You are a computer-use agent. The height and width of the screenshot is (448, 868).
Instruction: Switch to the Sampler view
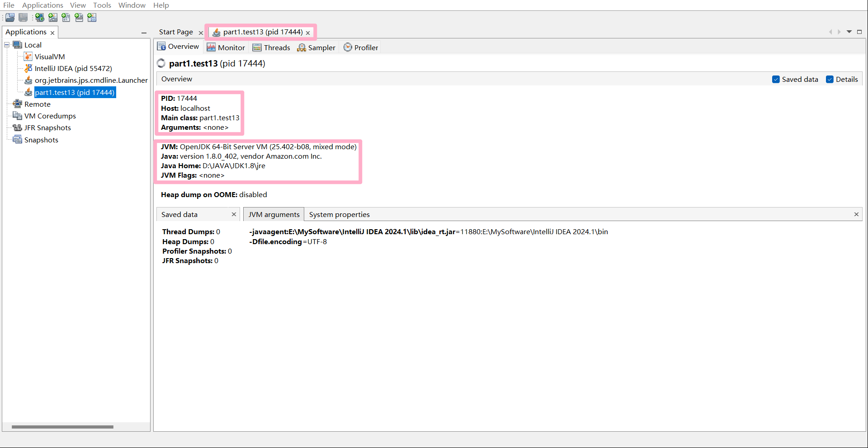pyautogui.click(x=316, y=47)
